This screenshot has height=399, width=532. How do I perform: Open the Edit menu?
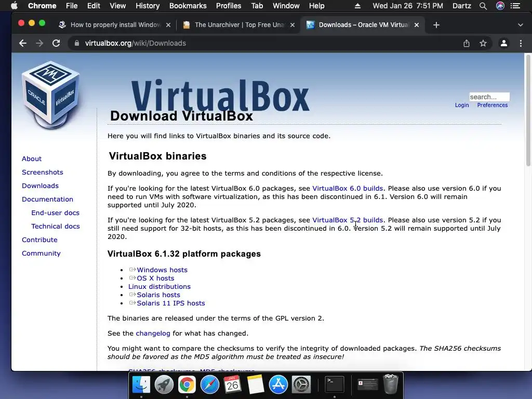pyautogui.click(x=94, y=6)
